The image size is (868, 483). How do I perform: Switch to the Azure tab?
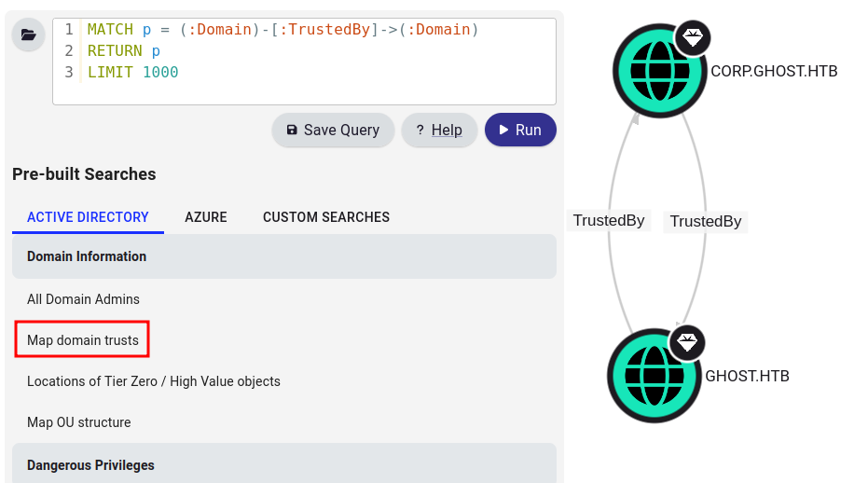206,217
